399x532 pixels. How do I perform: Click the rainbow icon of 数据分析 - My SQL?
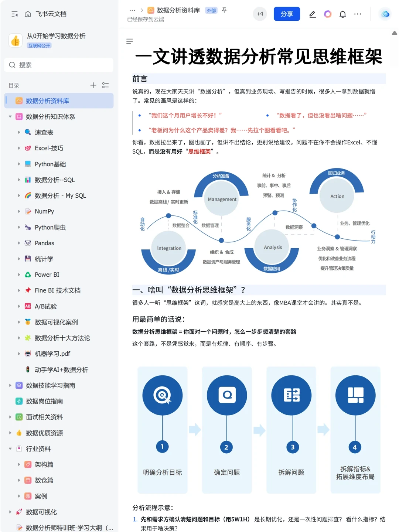click(x=28, y=195)
